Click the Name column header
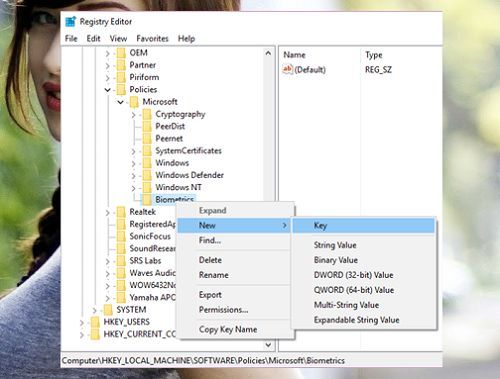This screenshot has width=500, height=379. [x=294, y=55]
